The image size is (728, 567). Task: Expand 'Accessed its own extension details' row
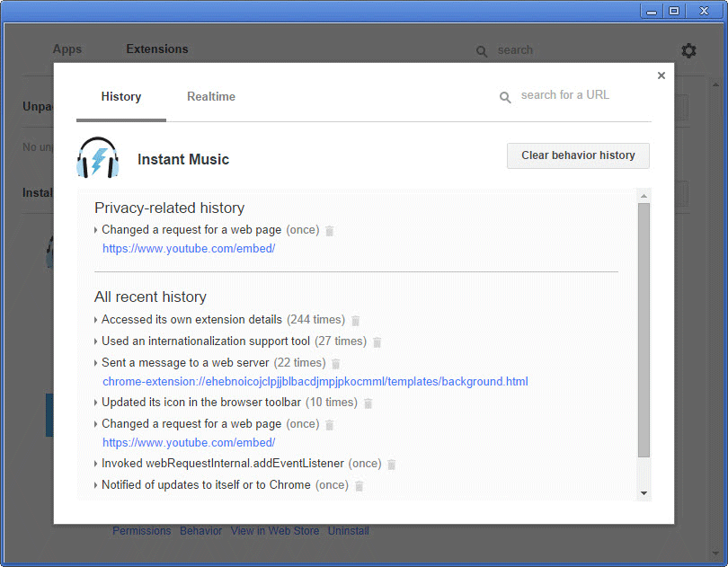coord(95,320)
